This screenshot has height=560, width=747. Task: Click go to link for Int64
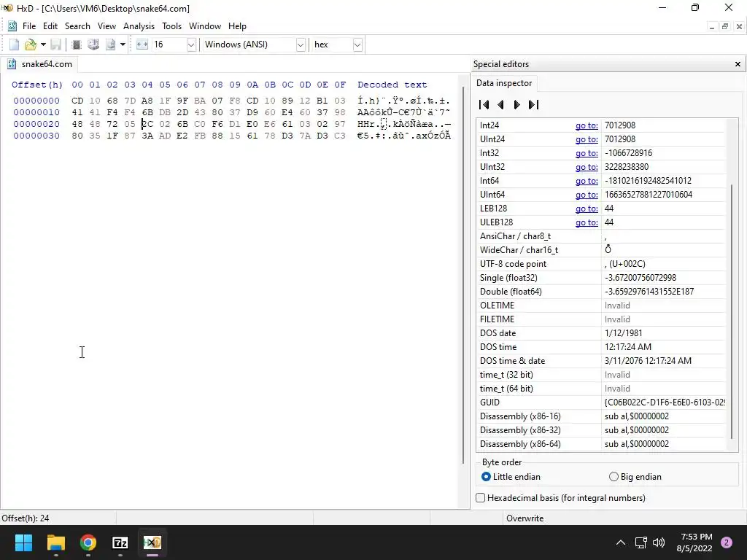[587, 181]
